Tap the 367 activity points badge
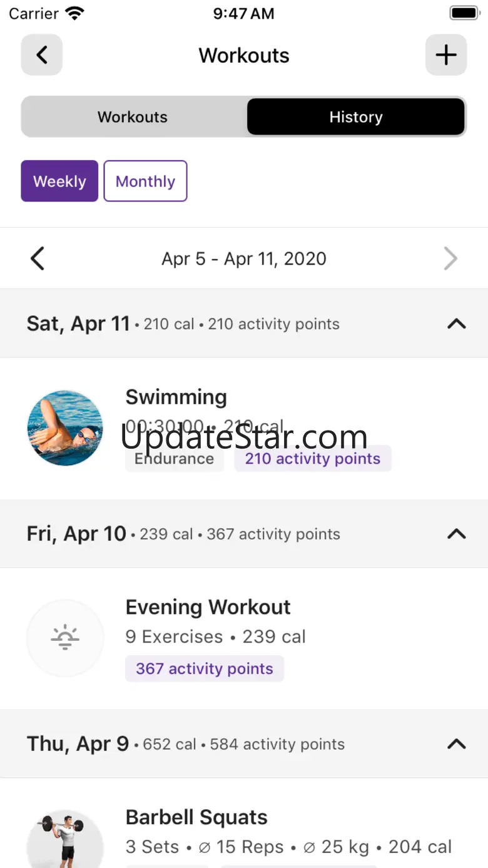The width and height of the screenshot is (488, 868). pos(205,668)
